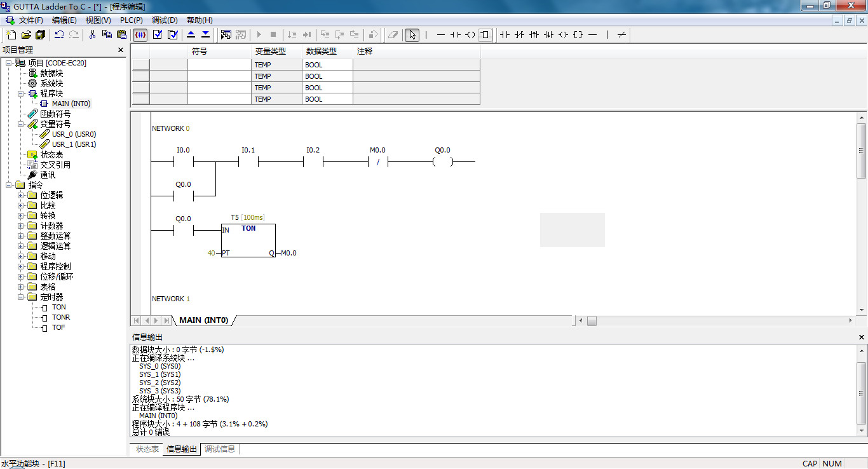Open the 帮助(H) menu
868x469 pixels.
[200, 20]
